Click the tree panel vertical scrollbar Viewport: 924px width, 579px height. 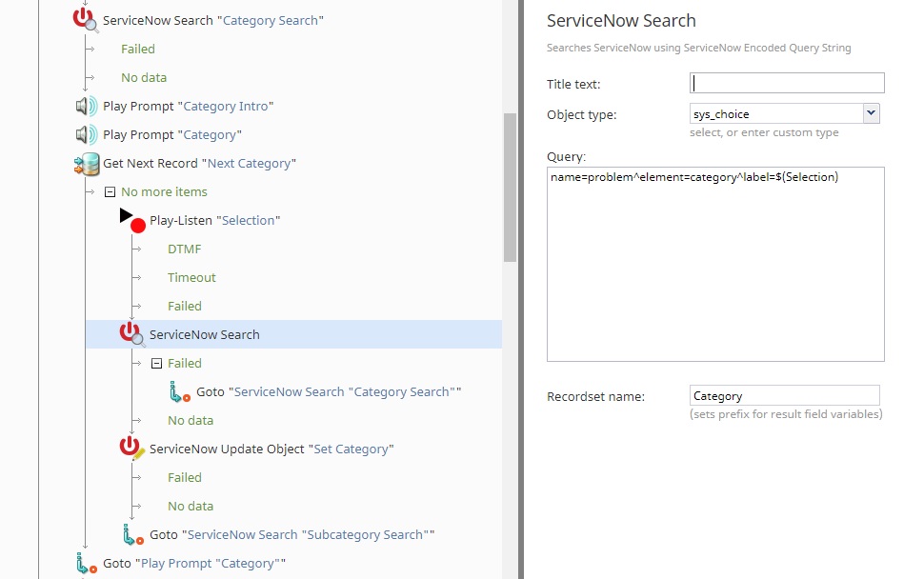click(x=510, y=186)
